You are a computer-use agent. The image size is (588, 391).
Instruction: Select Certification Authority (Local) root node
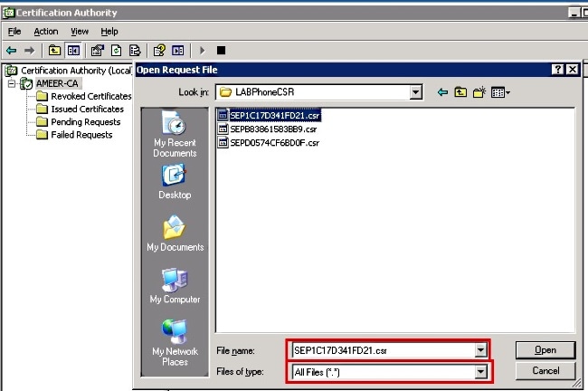76,71
